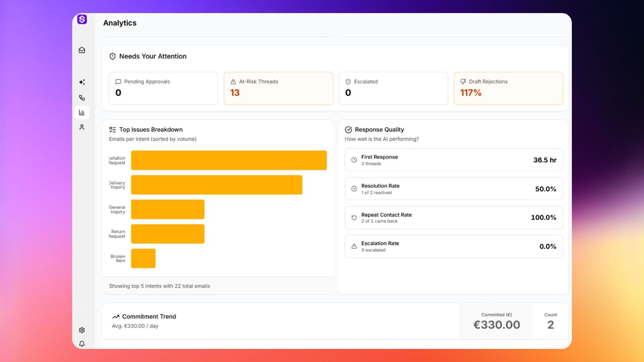The width and height of the screenshot is (644, 362).
Task: Click the General Inquiry bar
Action: point(168,209)
